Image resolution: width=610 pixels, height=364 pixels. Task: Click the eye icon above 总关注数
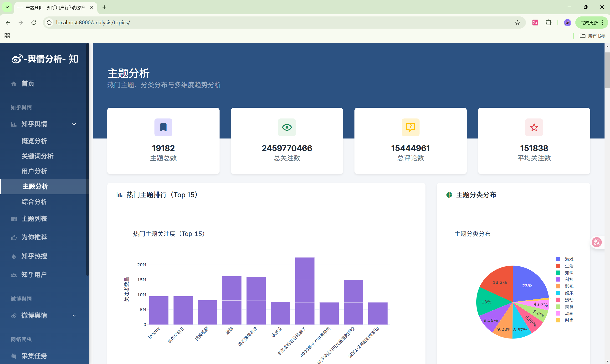[287, 127]
